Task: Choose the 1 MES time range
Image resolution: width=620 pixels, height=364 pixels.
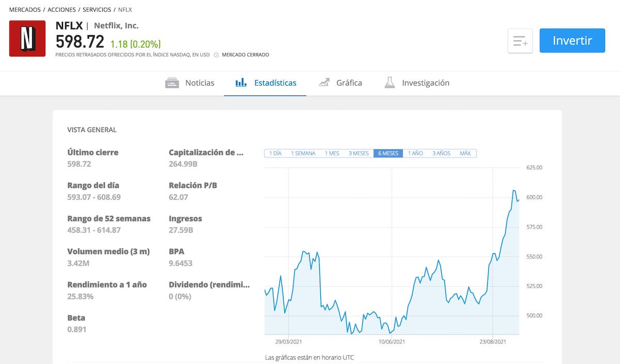Action: point(332,153)
